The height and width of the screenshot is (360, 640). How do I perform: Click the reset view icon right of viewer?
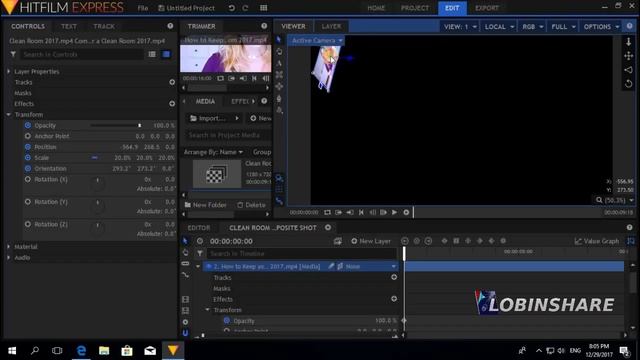pos(629,84)
